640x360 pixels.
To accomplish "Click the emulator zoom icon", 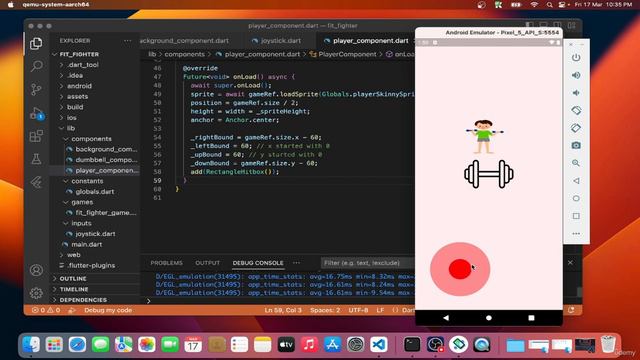I will (576, 163).
